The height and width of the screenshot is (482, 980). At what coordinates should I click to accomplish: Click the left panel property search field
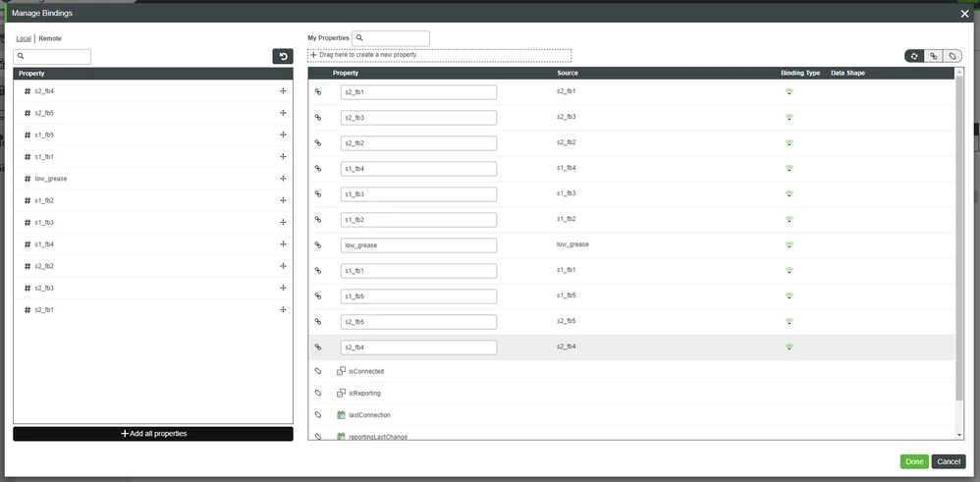(52, 56)
